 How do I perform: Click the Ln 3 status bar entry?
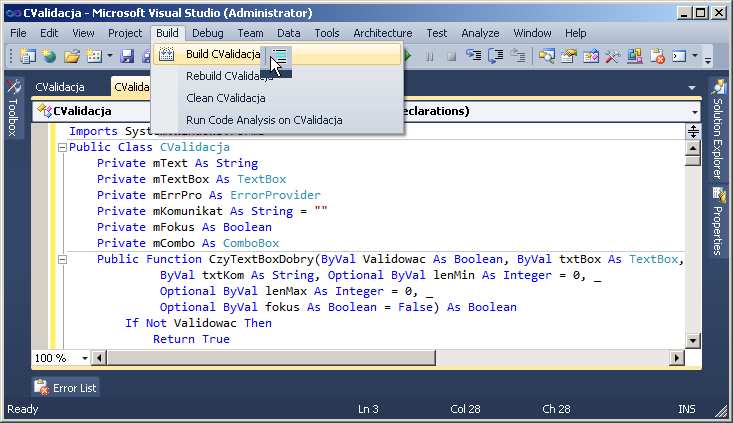click(368, 409)
